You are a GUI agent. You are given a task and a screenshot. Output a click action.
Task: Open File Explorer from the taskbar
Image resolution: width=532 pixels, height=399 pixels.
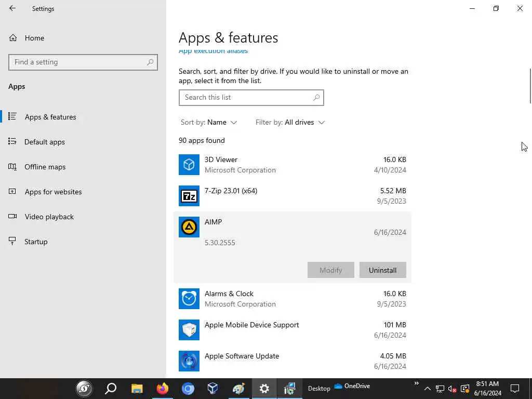(x=137, y=389)
